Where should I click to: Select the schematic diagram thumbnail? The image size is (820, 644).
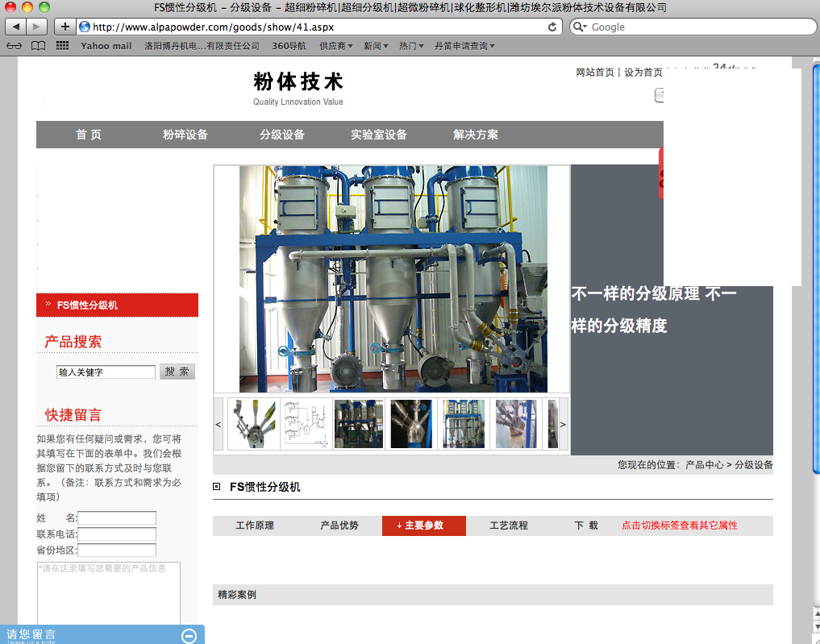[306, 424]
